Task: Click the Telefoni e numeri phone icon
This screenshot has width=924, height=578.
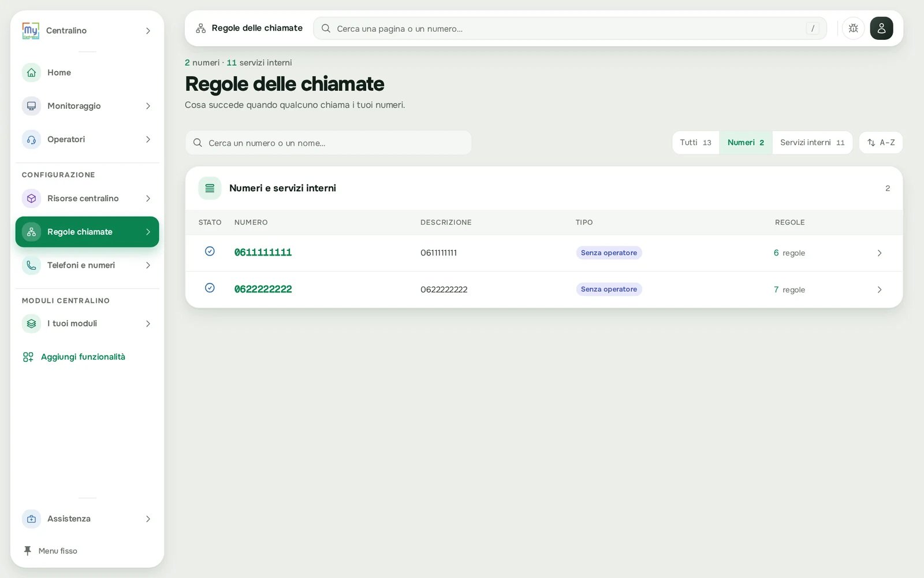Action: [31, 265]
